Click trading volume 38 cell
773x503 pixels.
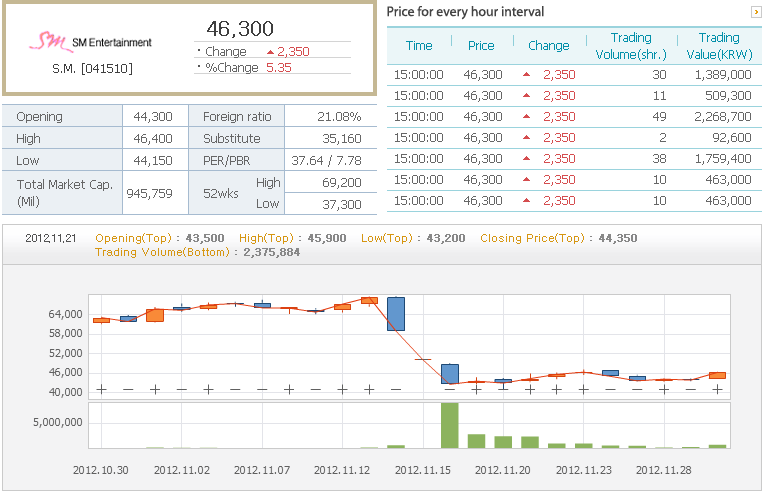[x=659, y=158]
